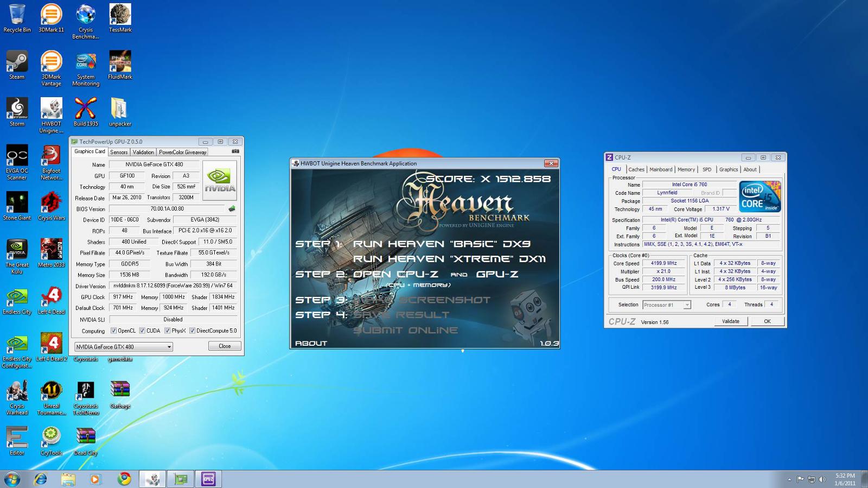Image resolution: width=868 pixels, height=488 pixels.
Task: Select the GPU-Z Graphics Card tab
Action: 90,151
